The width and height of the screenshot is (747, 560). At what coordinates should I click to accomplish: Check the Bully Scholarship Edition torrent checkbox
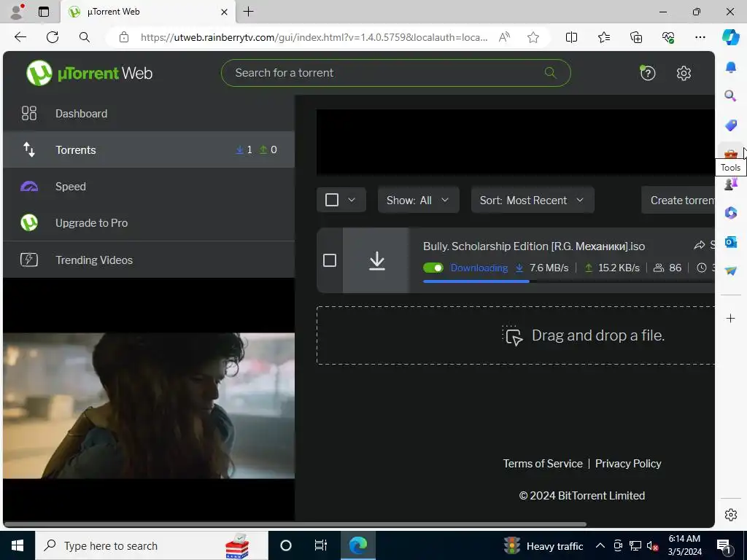coord(329,260)
